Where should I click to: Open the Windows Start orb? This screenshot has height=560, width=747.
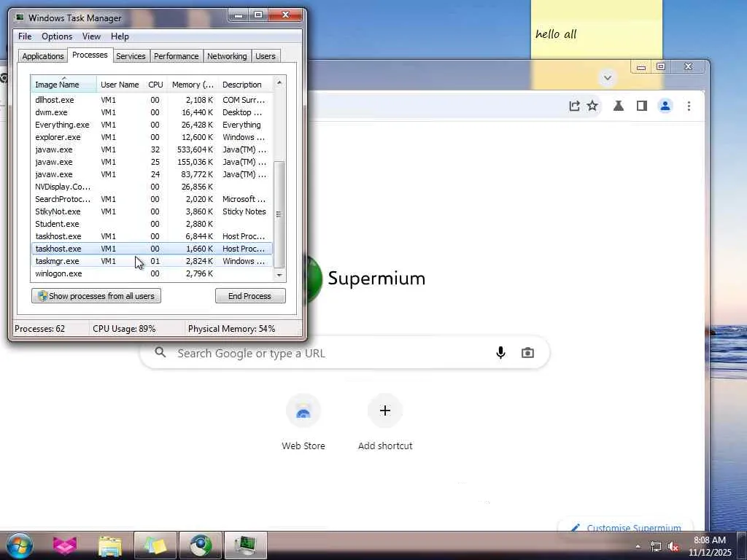coord(20,545)
